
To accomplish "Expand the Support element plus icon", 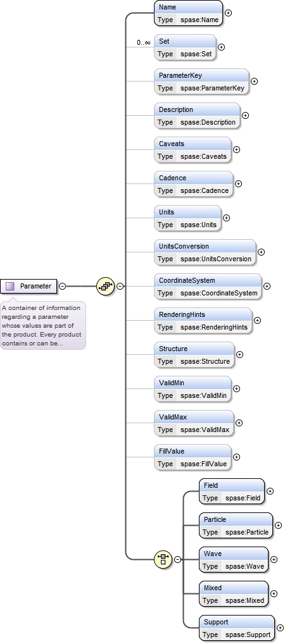I will 280,628.
